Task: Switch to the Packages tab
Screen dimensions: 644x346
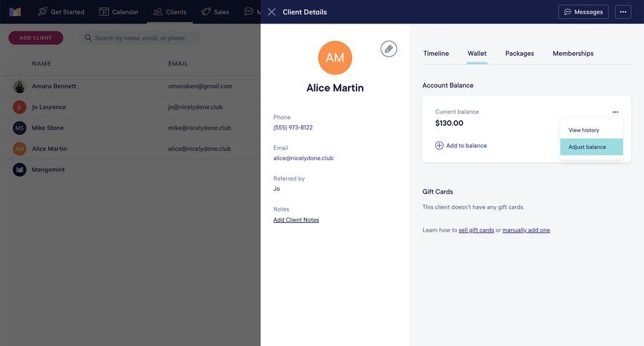Action: (519, 54)
